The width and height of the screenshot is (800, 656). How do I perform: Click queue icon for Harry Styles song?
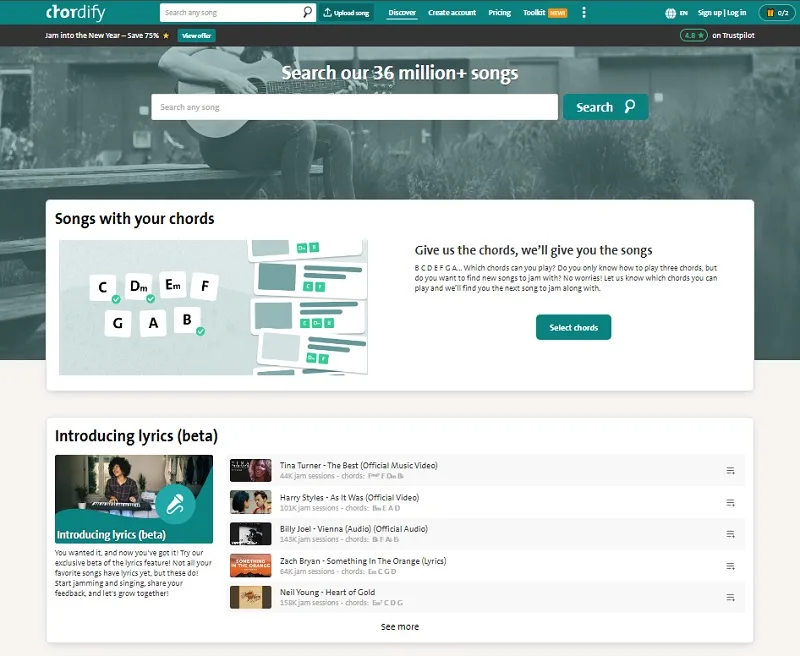730,502
